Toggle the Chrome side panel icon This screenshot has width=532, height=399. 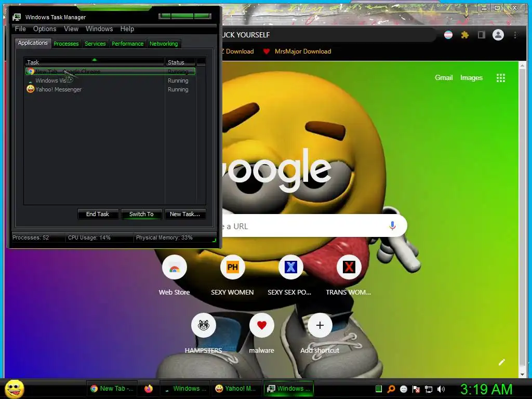482,35
